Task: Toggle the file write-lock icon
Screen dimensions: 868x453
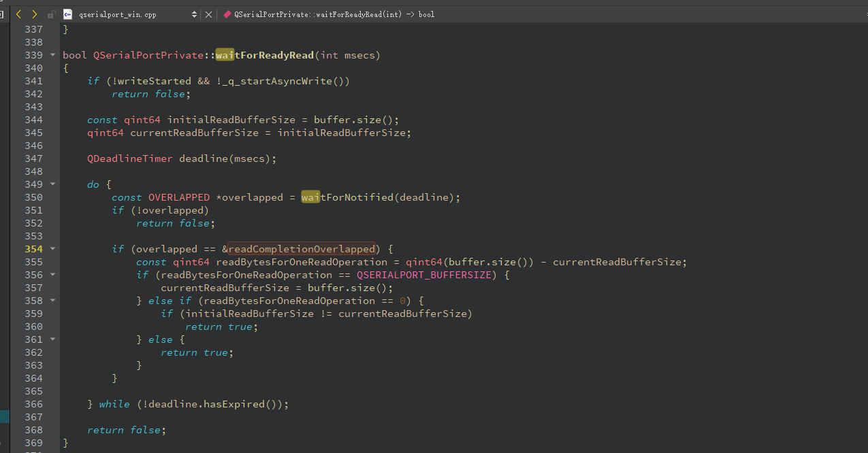Action: [52, 14]
